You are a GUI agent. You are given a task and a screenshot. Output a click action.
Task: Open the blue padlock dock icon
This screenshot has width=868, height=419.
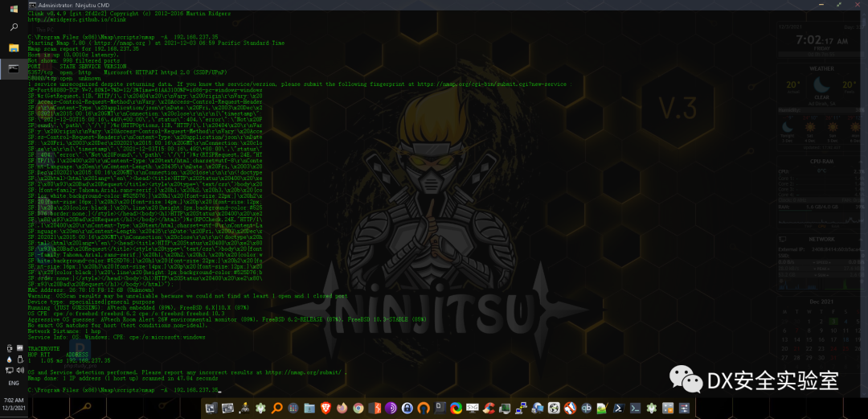pos(407,408)
